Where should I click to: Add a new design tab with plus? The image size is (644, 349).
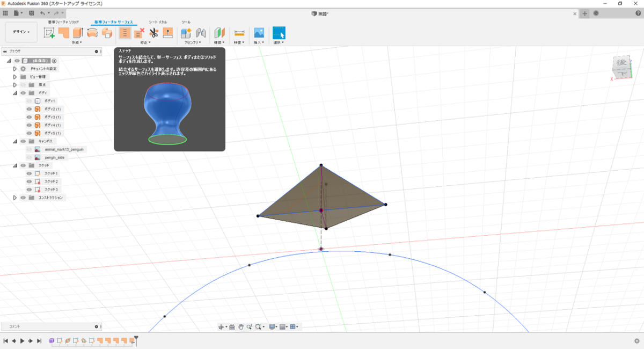tap(584, 13)
